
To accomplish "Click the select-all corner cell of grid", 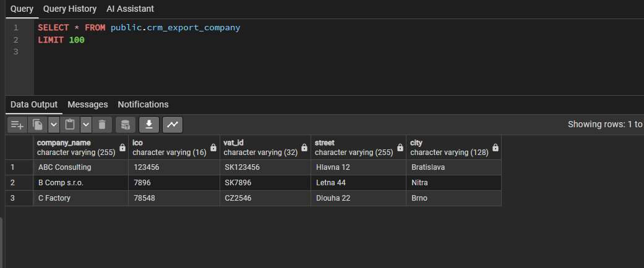I will (19, 148).
